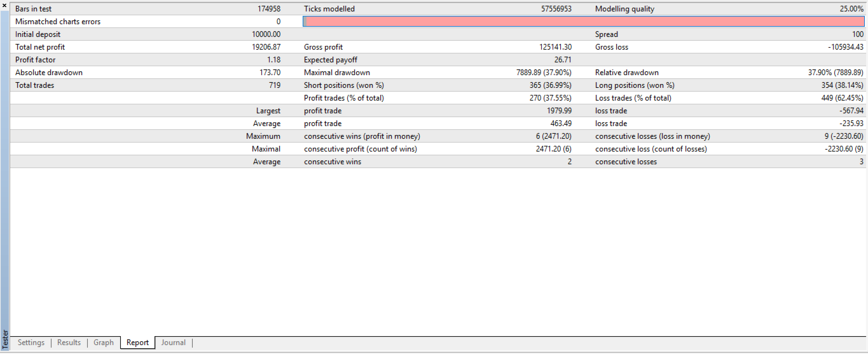Select the Mismatched charts errors value 0
868x354 pixels.
point(279,22)
